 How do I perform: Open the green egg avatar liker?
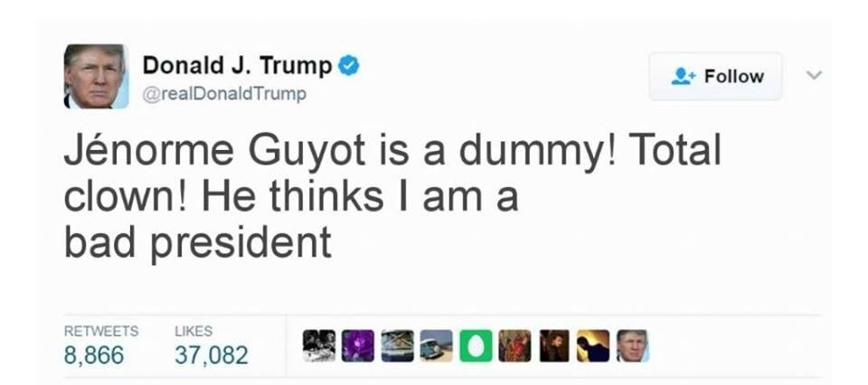(x=476, y=346)
